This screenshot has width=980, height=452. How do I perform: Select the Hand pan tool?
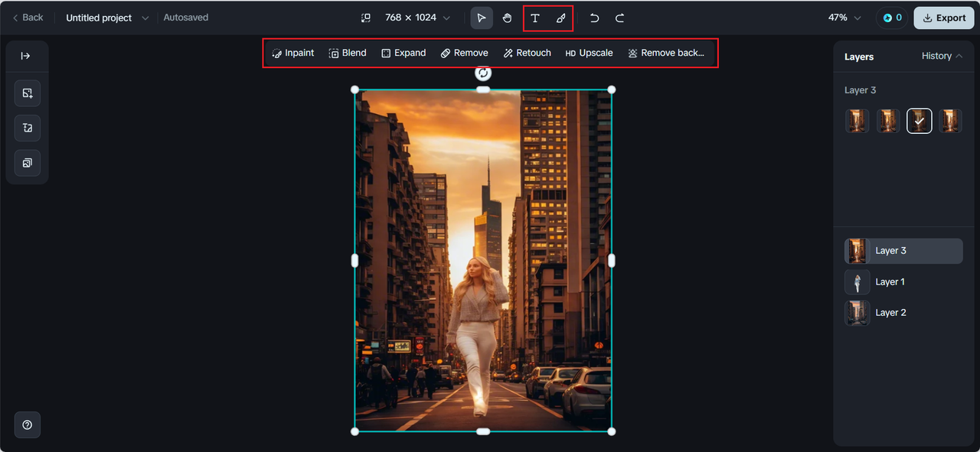coord(508,18)
